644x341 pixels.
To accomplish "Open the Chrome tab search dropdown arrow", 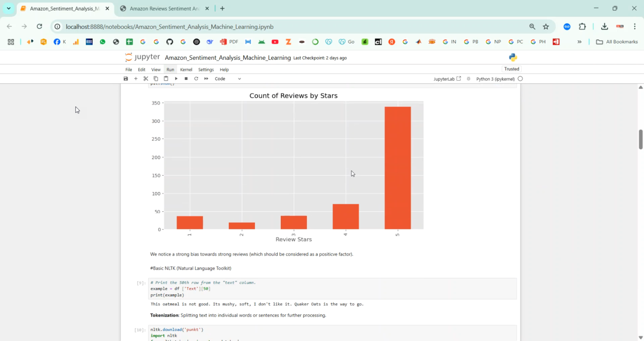I will pos(9,9).
